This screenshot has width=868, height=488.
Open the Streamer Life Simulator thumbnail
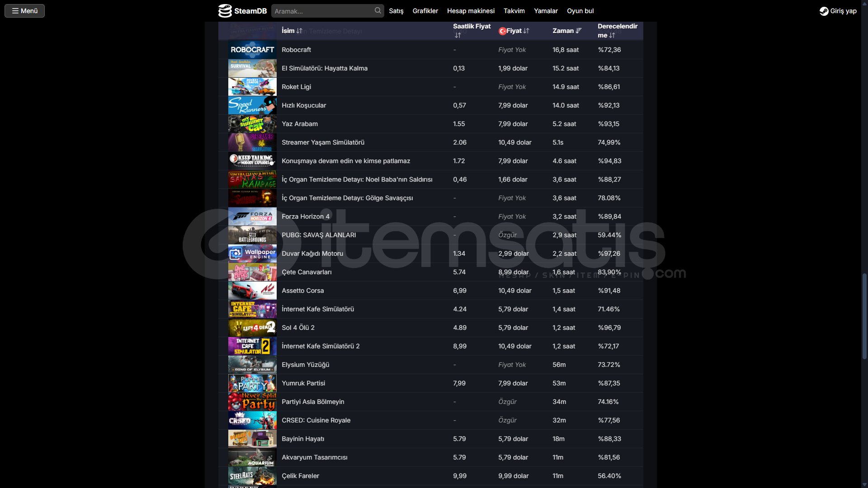pyautogui.click(x=252, y=142)
